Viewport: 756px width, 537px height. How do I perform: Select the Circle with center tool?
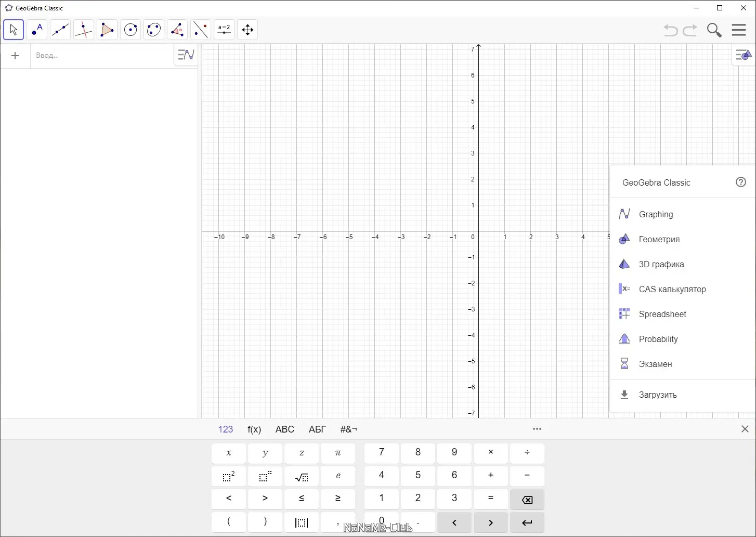coord(131,30)
